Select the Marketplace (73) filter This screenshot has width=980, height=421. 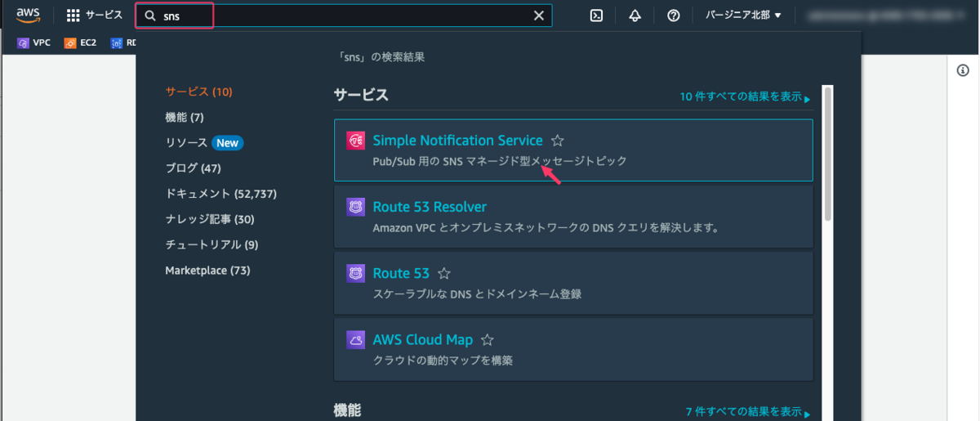click(207, 270)
